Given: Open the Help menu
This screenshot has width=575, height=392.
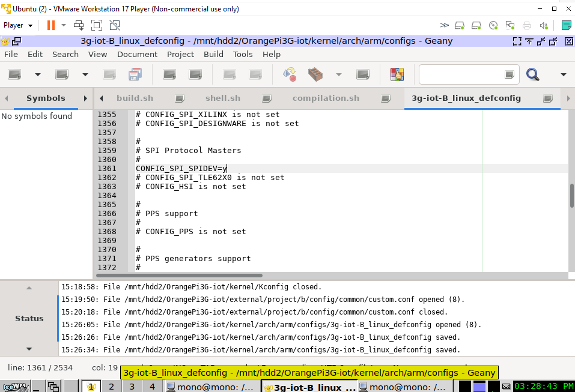Looking at the screenshot, I should click(x=272, y=54).
